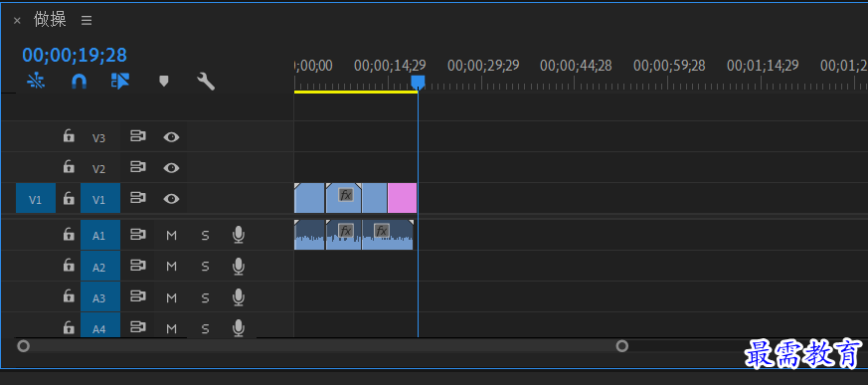
Task: Toggle nest sequence insert mode icon
Action: (x=36, y=82)
